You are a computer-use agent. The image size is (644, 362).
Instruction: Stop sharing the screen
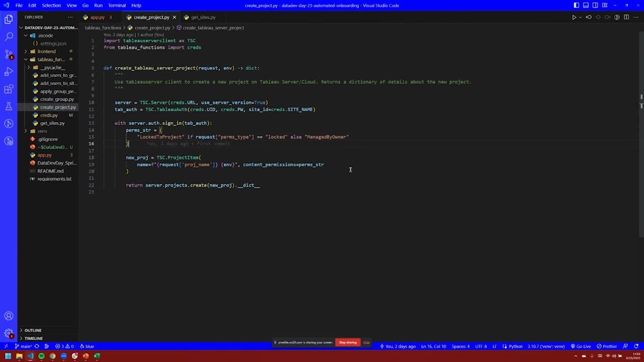(x=348, y=342)
